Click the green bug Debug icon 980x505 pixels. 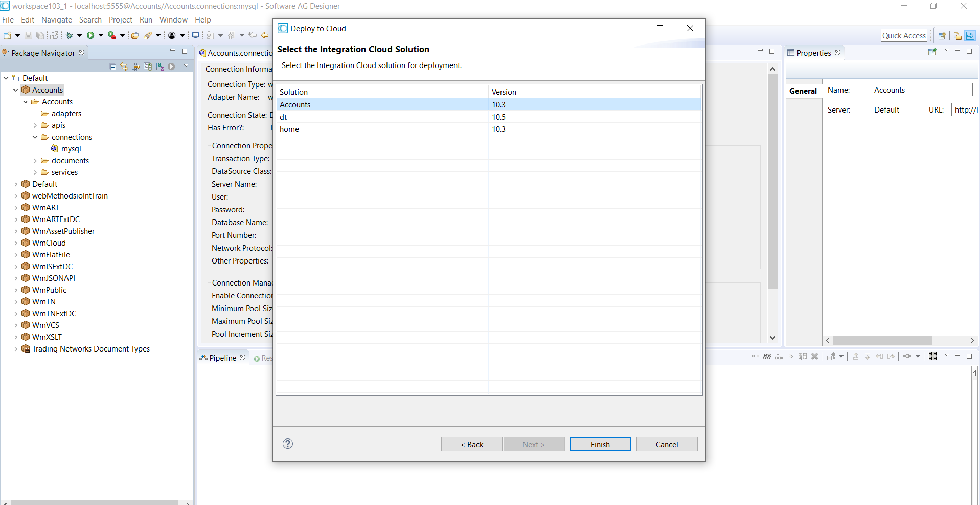(70, 35)
